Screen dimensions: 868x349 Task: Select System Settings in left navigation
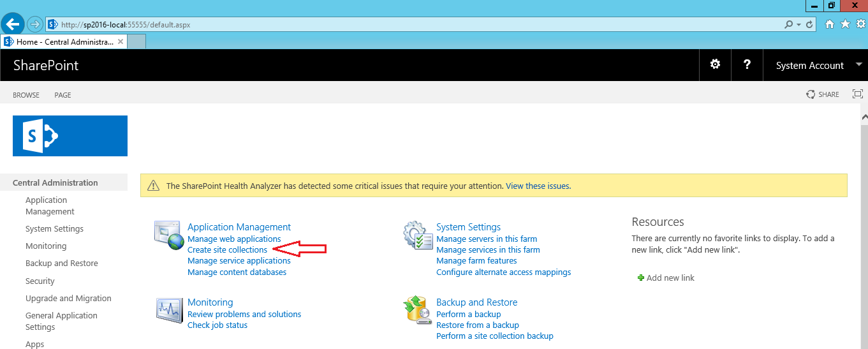click(x=54, y=228)
